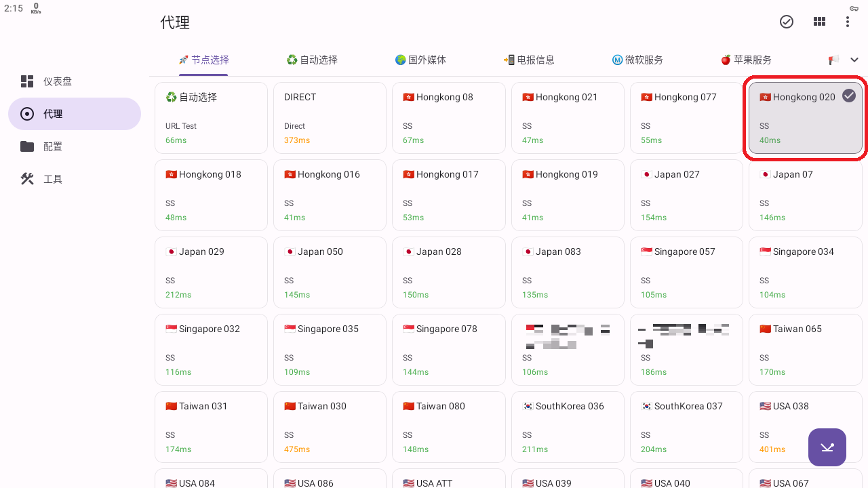Click the delay test checkmark icon

coord(787,22)
